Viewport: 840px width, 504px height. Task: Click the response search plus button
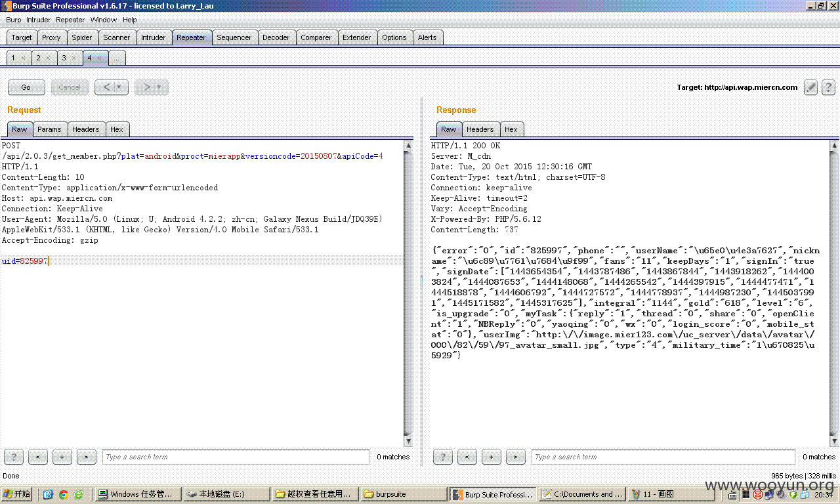492,457
